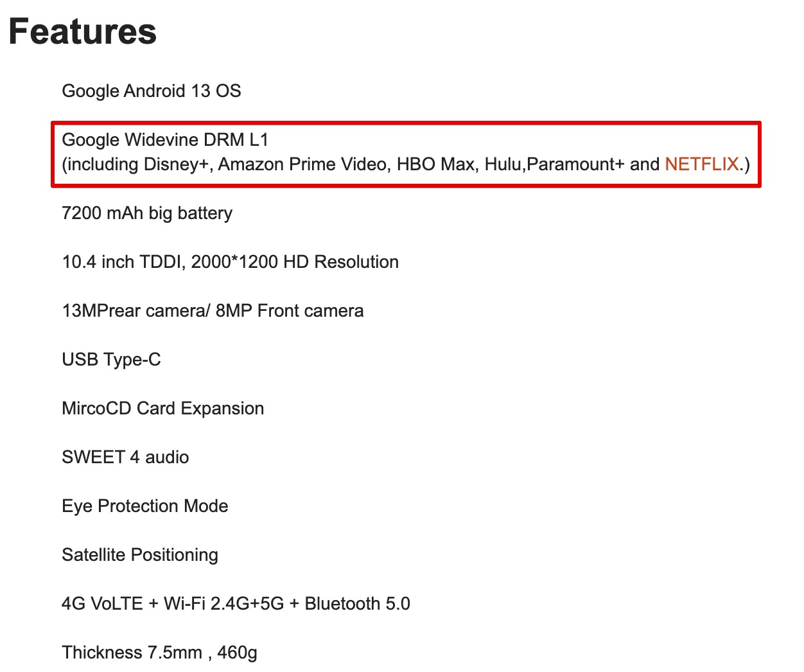
Task: Select the Satellite Positioning feature
Action: point(140,555)
